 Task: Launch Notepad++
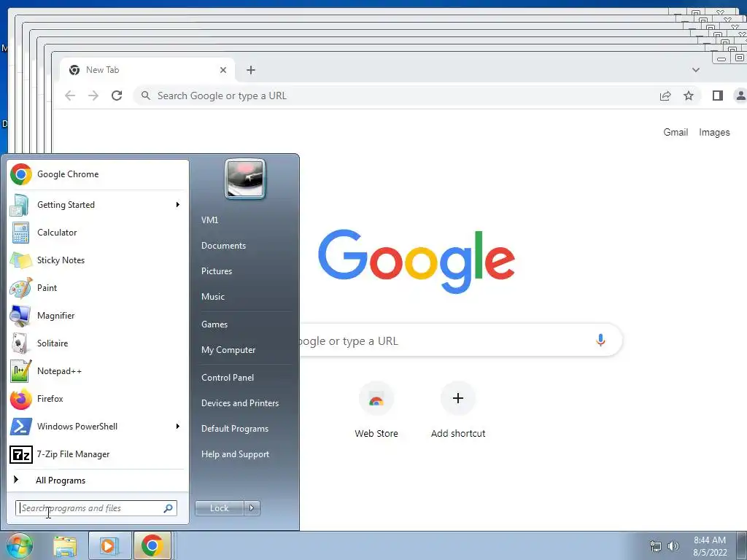coord(98,371)
